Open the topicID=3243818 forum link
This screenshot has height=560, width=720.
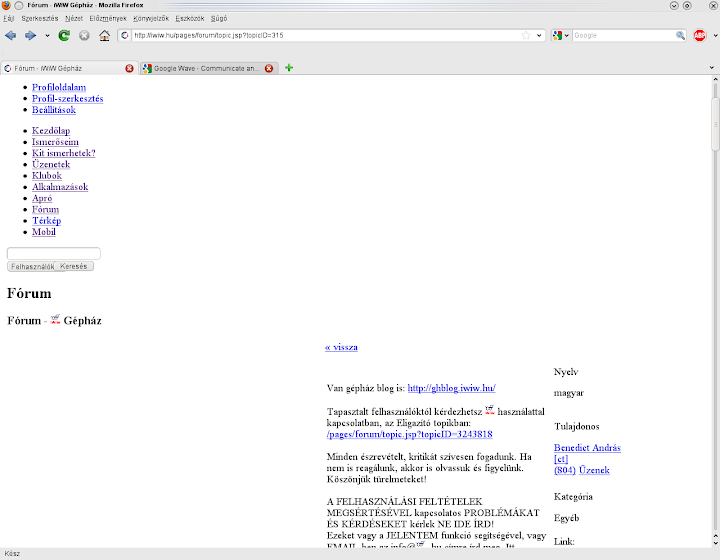(x=410, y=434)
